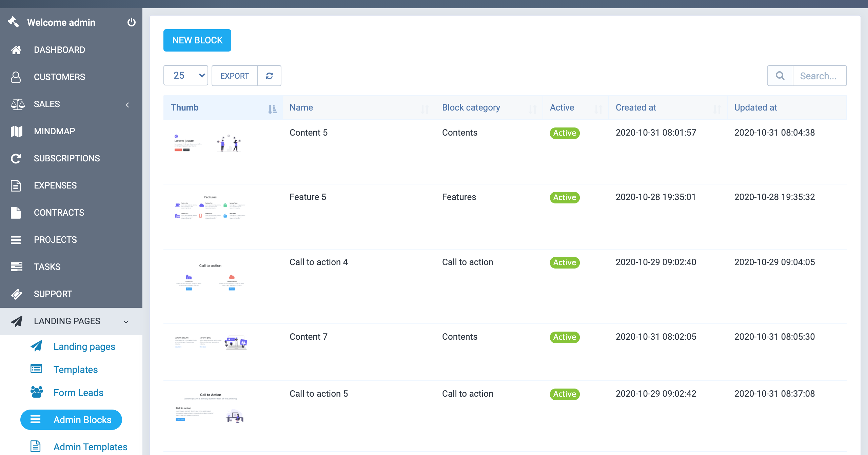The height and width of the screenshot is (455, 868).
Task: Click the search magnifier icon
Action: 780,76
